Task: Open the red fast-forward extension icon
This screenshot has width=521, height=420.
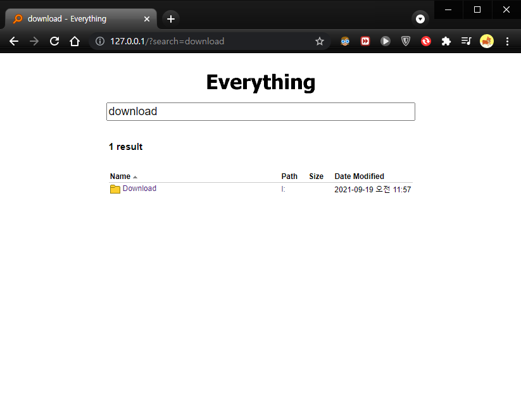Action: (365, 41)
